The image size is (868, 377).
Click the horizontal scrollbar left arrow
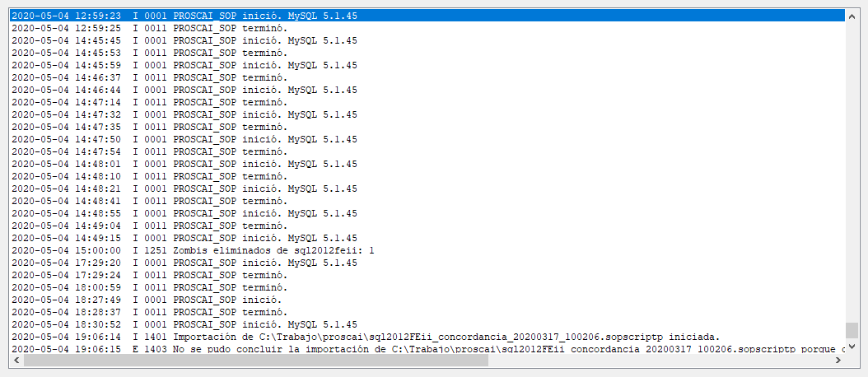(16, 361)
